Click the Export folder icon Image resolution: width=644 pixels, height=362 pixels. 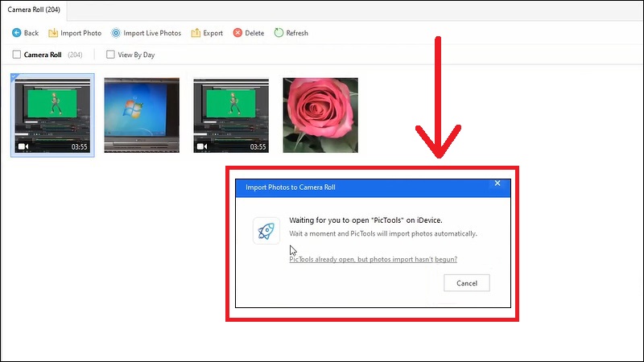[x=196, y=33]
